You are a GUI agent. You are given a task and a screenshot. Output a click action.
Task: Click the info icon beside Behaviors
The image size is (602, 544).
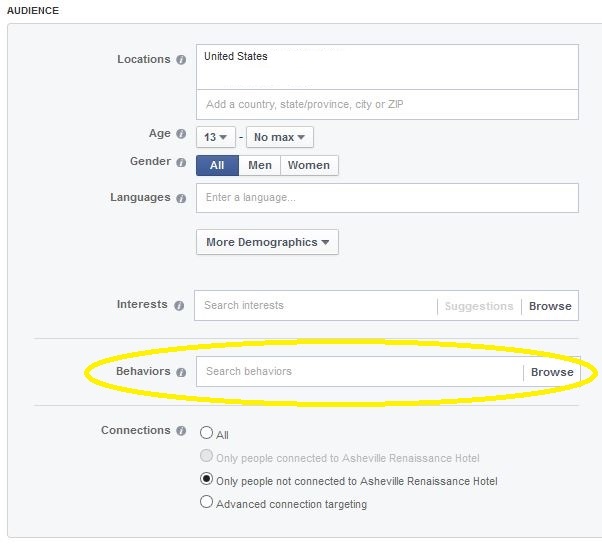point(181,372)
